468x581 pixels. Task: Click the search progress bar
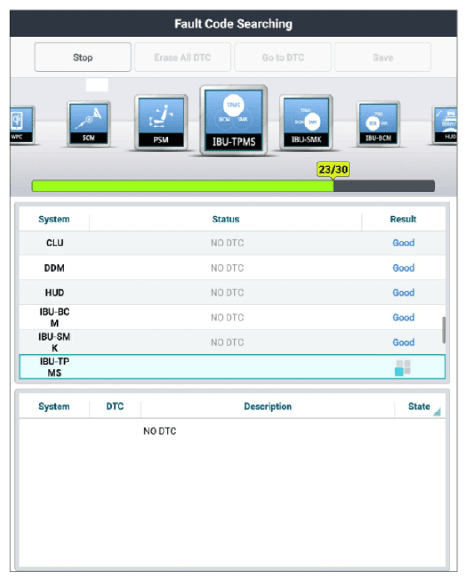point(233,186)
